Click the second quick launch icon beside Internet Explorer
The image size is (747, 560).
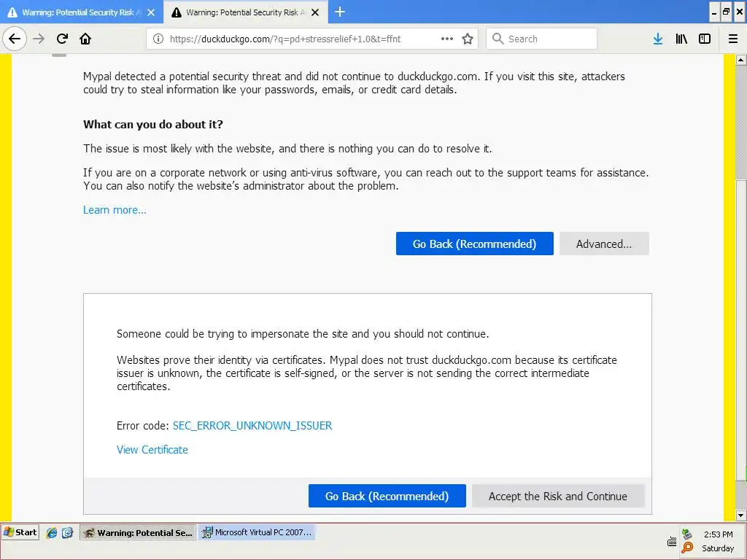(x=67, y=533)
